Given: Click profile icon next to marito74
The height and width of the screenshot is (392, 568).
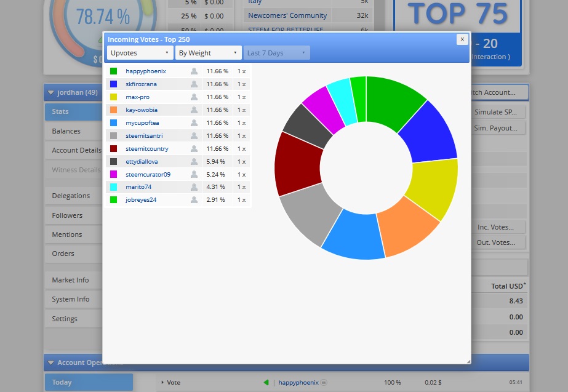Looking at the screenshot, I should (194, 187).
